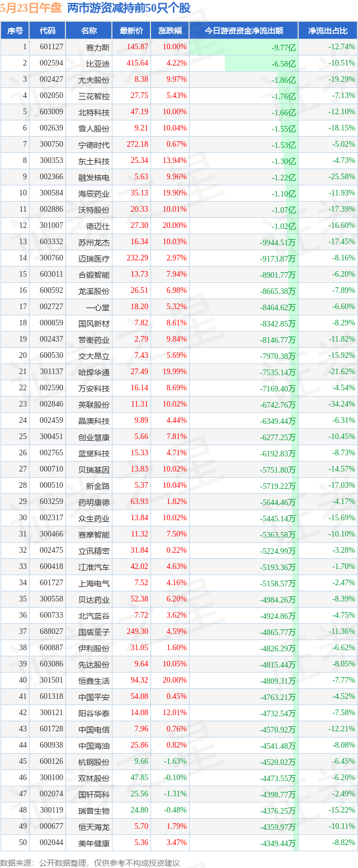Click stock code 002427
Viewport: 358px width, 868px height.
tap(51, 80)
